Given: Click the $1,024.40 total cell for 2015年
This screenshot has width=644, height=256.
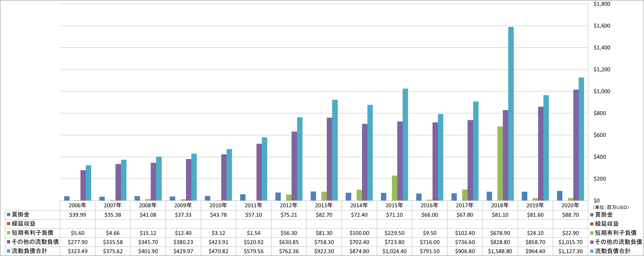Looking at the screenshot, I should pos(394,251).
